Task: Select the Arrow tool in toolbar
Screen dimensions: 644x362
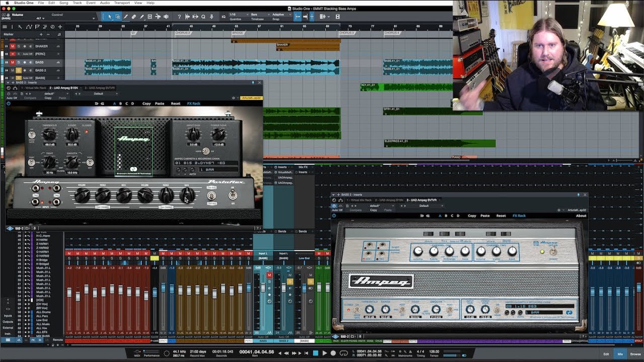Action: pyautogui.click(x=110, y=17)
